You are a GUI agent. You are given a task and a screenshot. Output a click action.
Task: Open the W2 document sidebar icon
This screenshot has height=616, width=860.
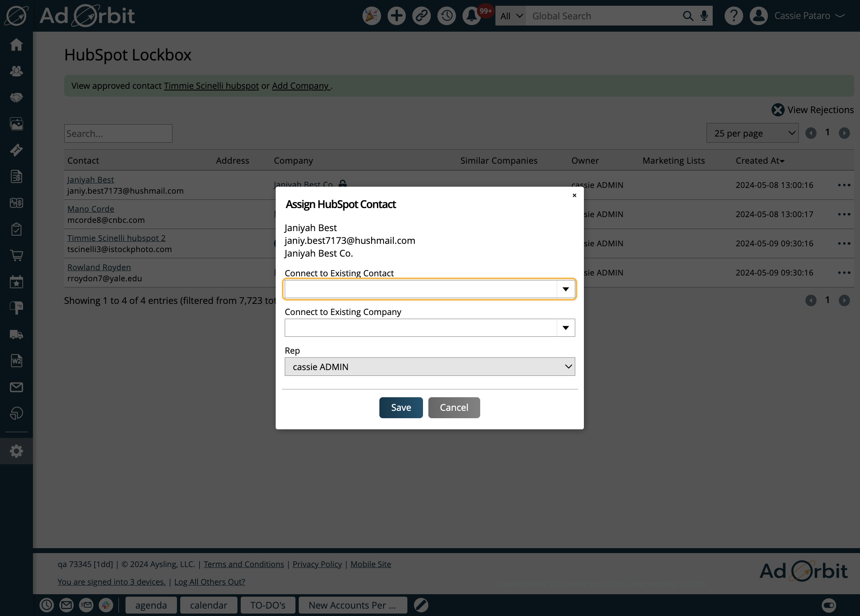(x=16, y=361)
